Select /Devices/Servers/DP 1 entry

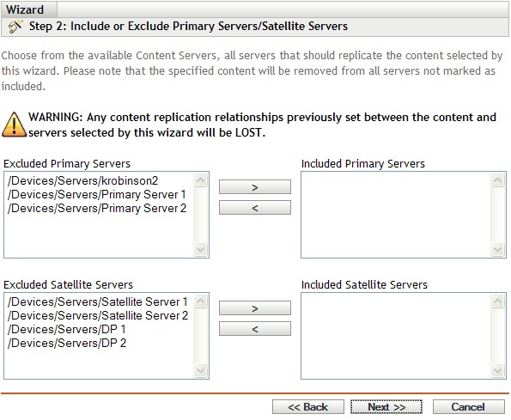[66, 329]
